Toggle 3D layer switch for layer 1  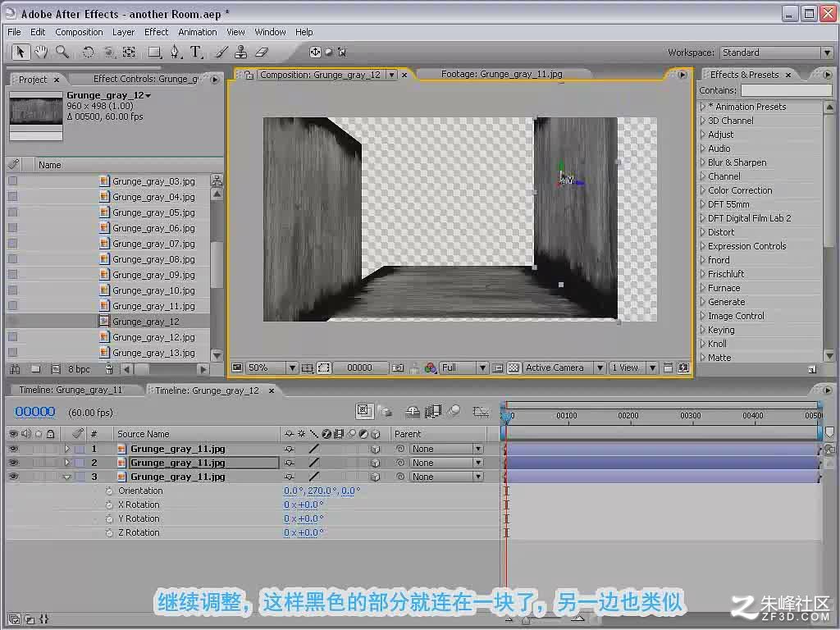click(376, 449)
